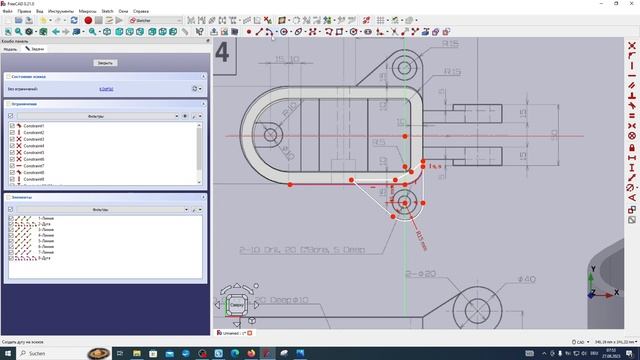Viewport: 640px width, 360px height.
Task: Select the Create arc tool
Action: tap(269, 32)
